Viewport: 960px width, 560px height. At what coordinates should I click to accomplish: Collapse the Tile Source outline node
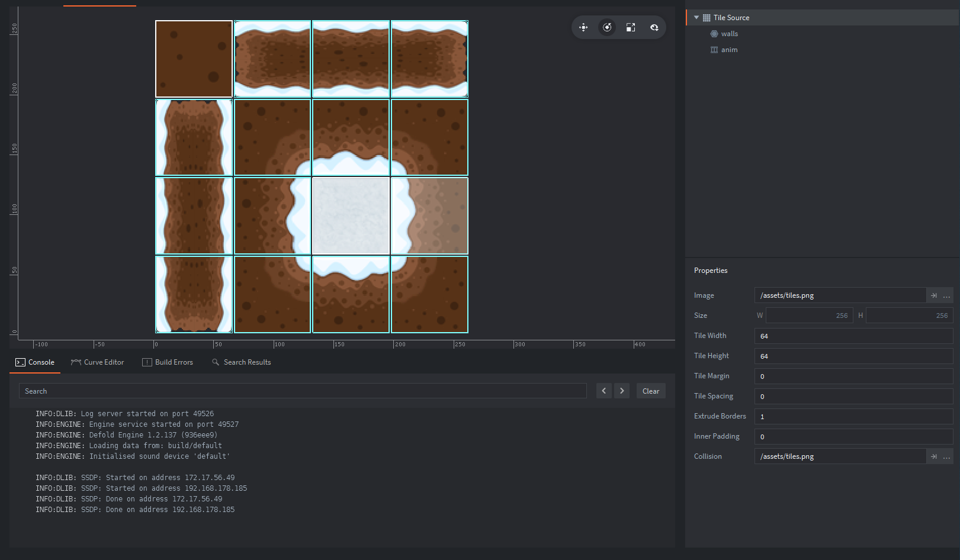click(696, 18)
